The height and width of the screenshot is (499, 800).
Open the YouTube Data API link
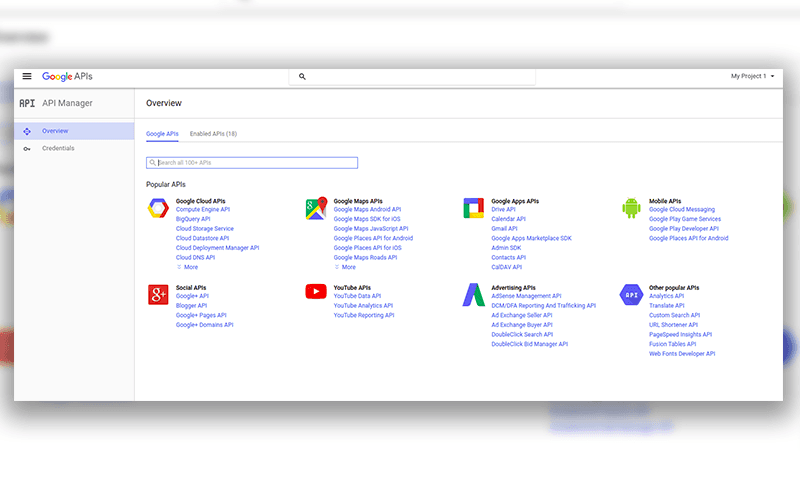point(357,296)
